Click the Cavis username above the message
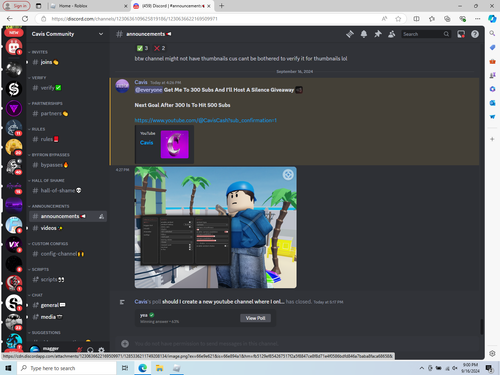 [x=141, y=82]
